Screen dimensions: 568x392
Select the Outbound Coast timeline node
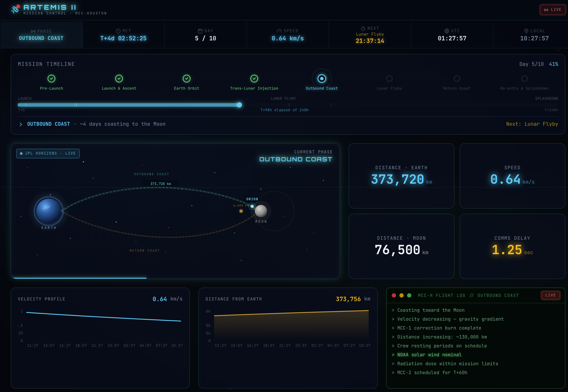tap(322, 79)
